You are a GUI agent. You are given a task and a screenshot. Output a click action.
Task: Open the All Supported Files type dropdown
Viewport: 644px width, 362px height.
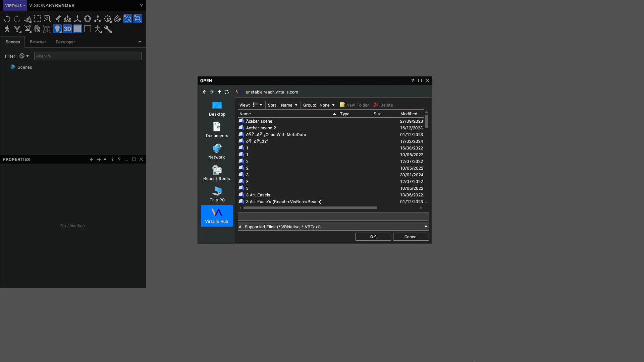click(333, 227)
